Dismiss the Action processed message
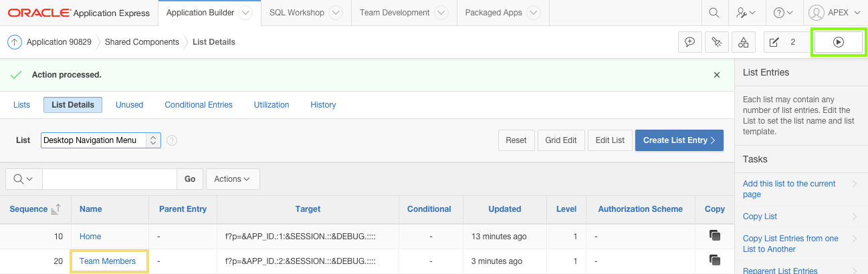868x274 pixels. [717, 75]
